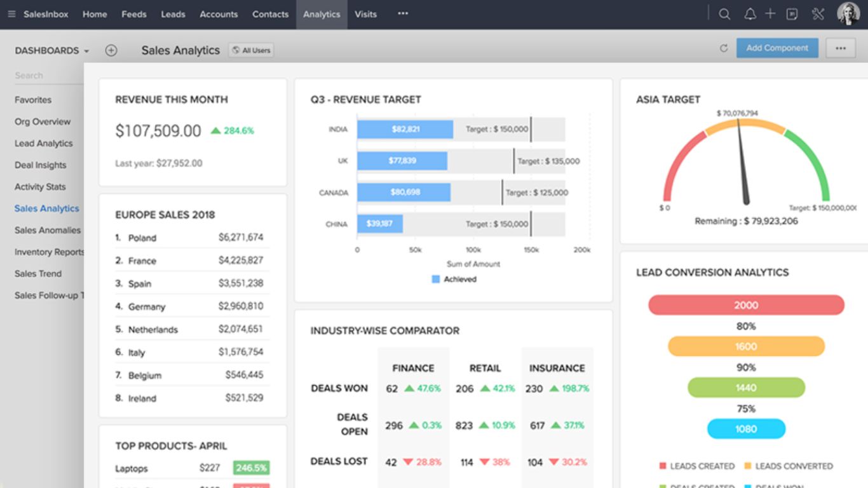Click the Add Component button

coord(776,48)
